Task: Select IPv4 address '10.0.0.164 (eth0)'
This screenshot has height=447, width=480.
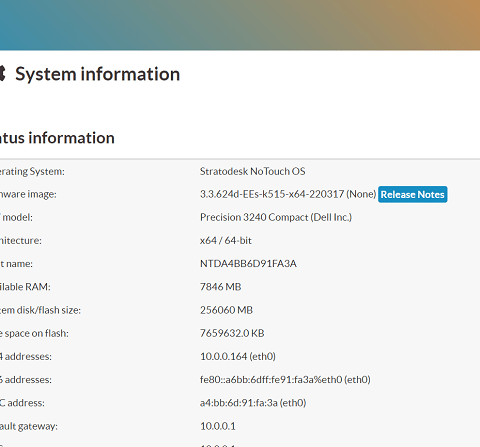Action: [x=238, y=356]
